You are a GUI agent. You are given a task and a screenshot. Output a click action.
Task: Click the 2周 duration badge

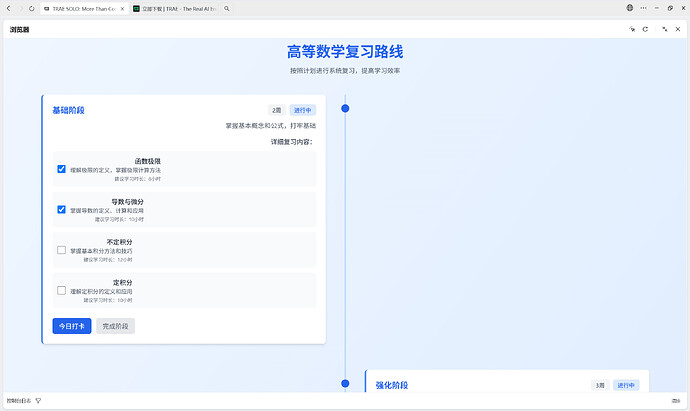(277, 110)
